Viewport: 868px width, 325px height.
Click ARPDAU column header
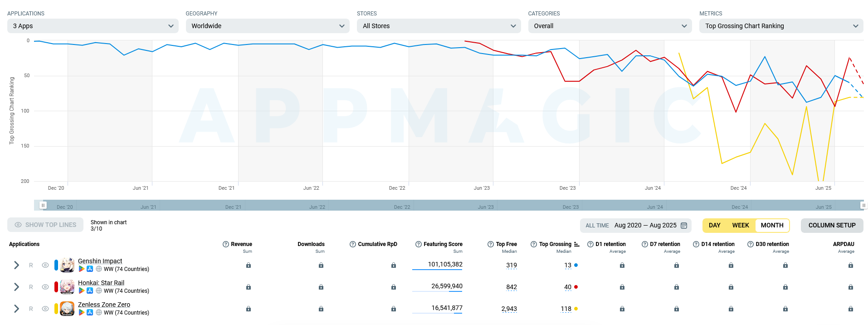844,244
